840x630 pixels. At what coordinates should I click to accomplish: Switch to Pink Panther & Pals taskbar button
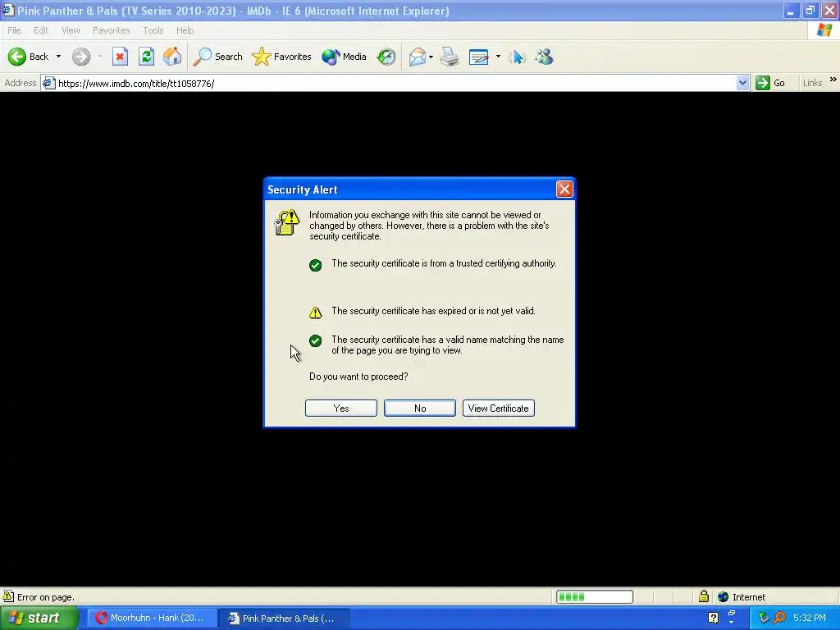coord(283,619)
